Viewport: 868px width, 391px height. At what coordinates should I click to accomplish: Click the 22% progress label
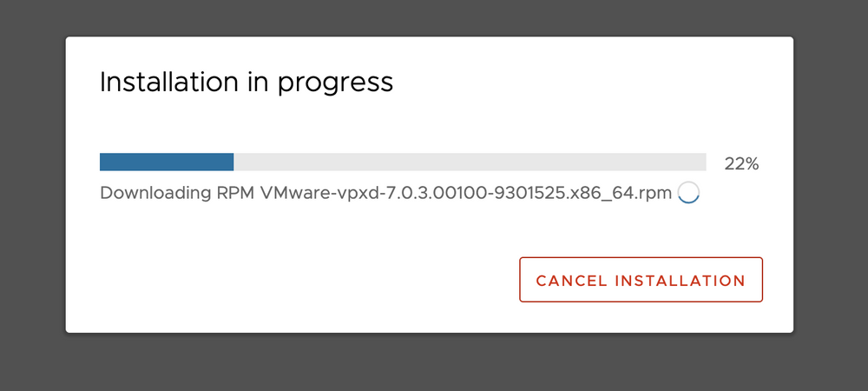coord(741,164)
